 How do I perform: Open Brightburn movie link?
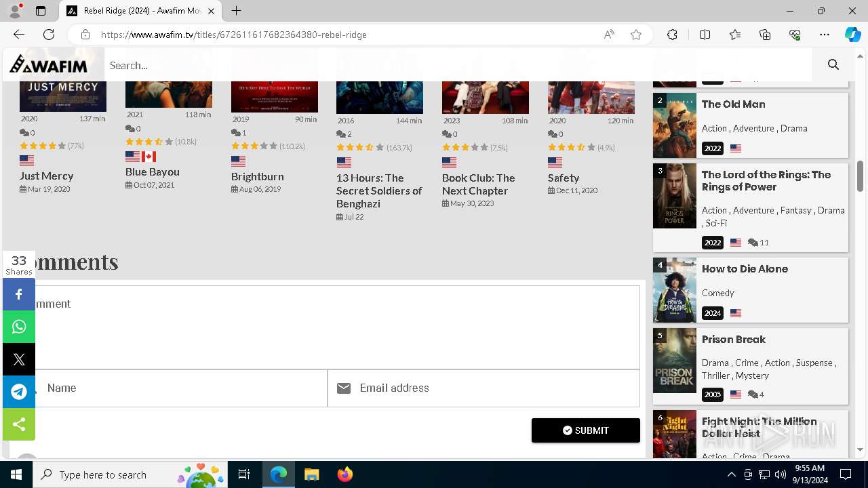pyautogui.click(x=258, y=176)
